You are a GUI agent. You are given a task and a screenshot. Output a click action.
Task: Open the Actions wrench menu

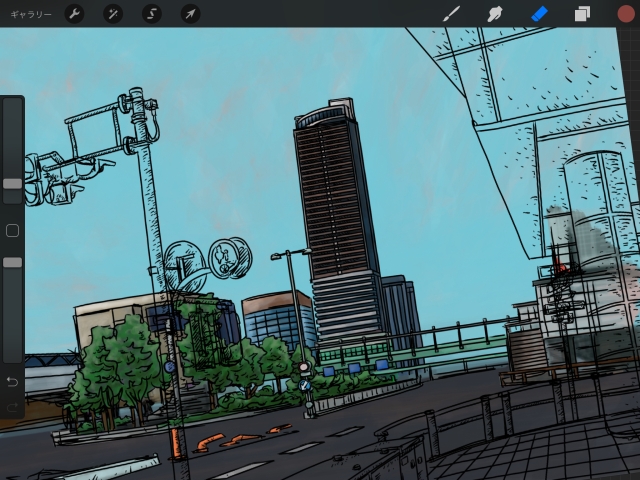(x=75, y=14)
